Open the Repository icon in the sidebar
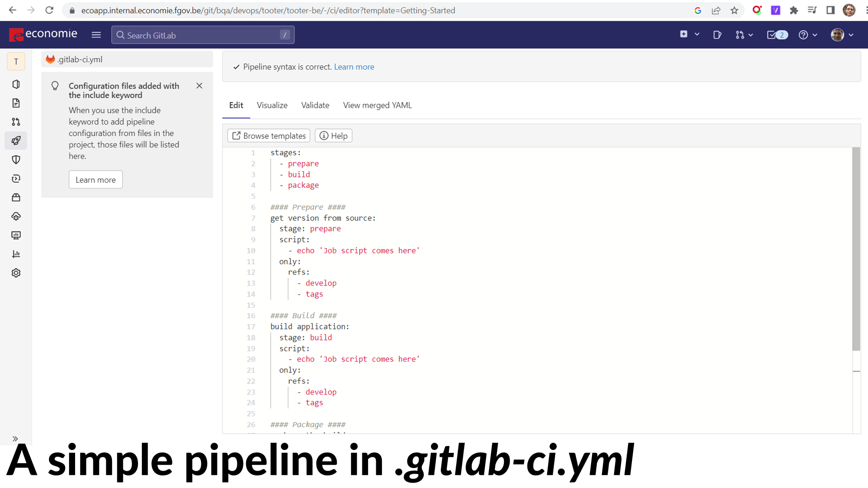Viewport: 868px width, 488px height. pyautogui.click(x=16, y=103)
